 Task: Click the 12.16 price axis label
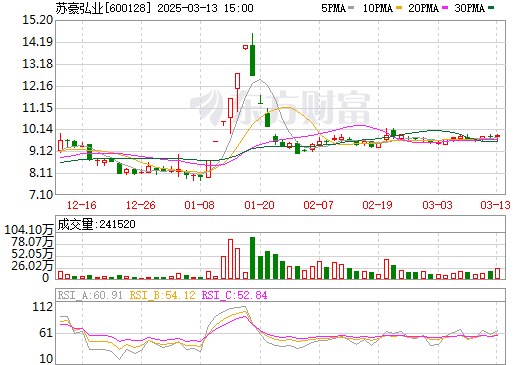pyautogui.click(x=37, y=86)
